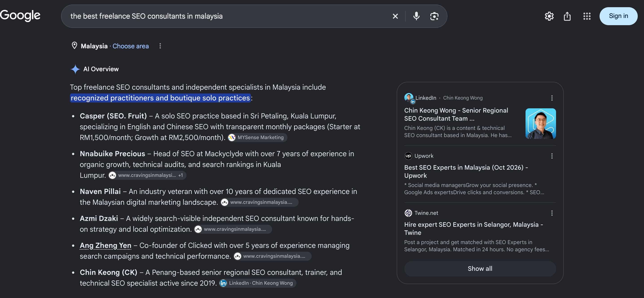Open MYSense Marketing source chip
The height and width of the screenshot is (298, 644).
point(257,138)
